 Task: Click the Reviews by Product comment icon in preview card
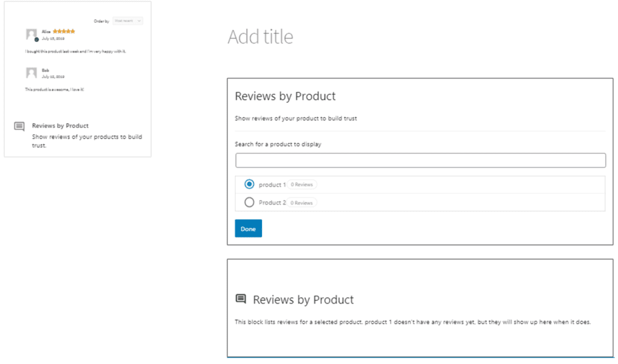(19, 126)
